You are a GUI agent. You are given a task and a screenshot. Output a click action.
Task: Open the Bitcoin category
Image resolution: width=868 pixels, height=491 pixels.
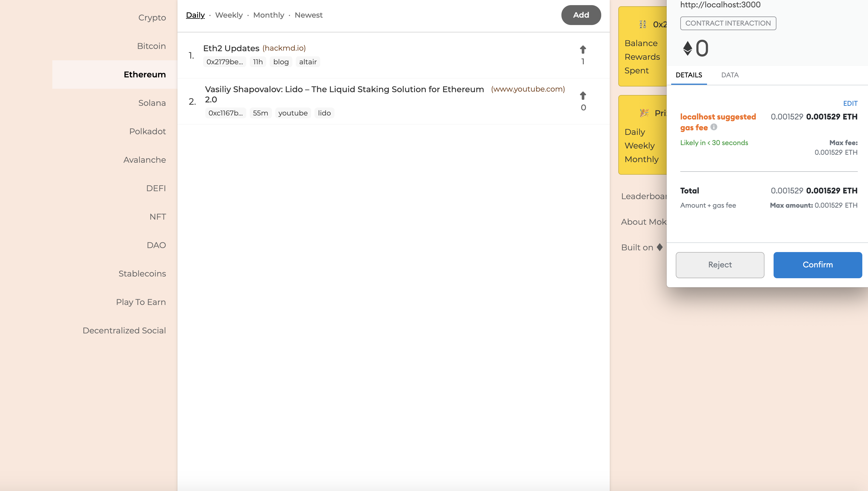(151, 46)
